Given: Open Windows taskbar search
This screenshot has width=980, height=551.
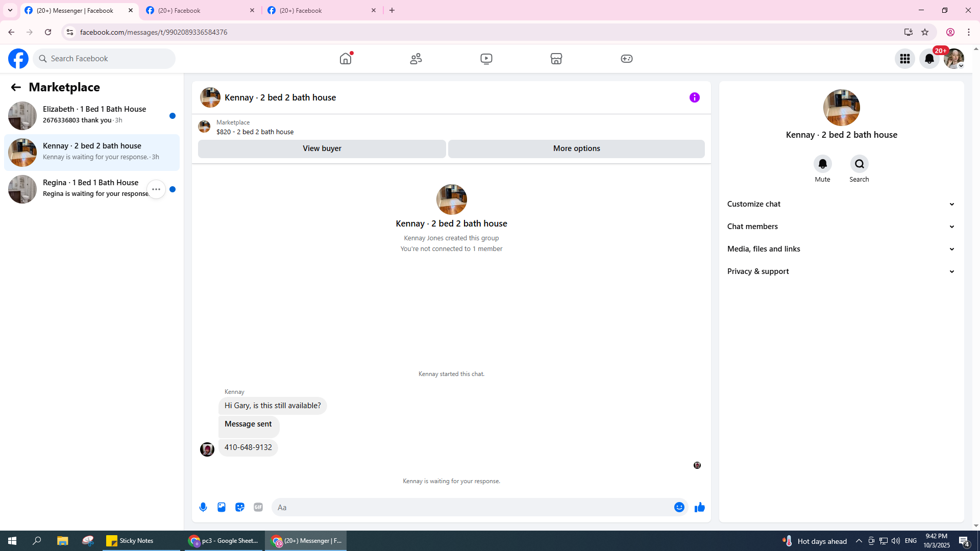Looking at the screenshot, I should click(37, 541).
